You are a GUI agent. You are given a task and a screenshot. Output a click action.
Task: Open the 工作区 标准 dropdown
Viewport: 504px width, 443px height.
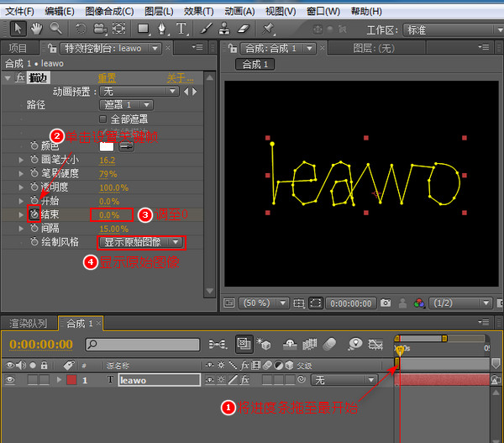[x=453, y=30]
